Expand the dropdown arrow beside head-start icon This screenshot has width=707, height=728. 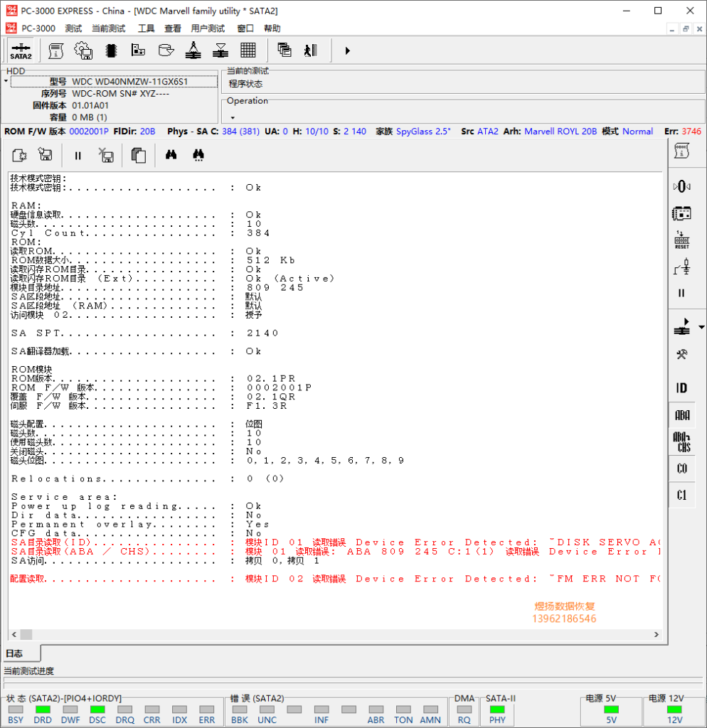[x=701, y=327]
